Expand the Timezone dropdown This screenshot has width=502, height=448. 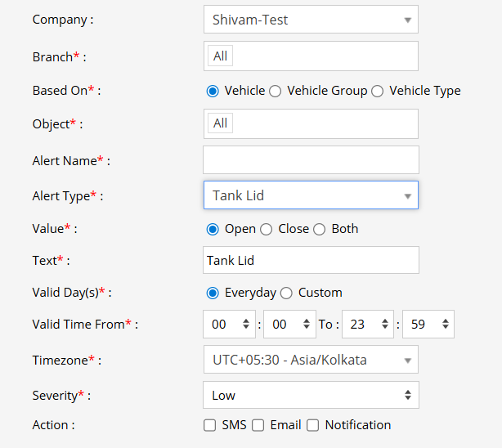[x=310, y=360]
